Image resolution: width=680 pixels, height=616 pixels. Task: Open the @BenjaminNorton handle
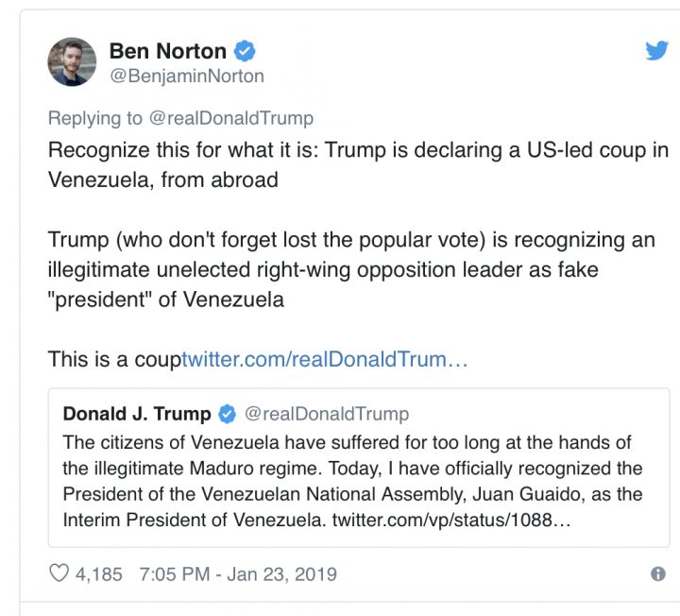[x=187, y=77]
